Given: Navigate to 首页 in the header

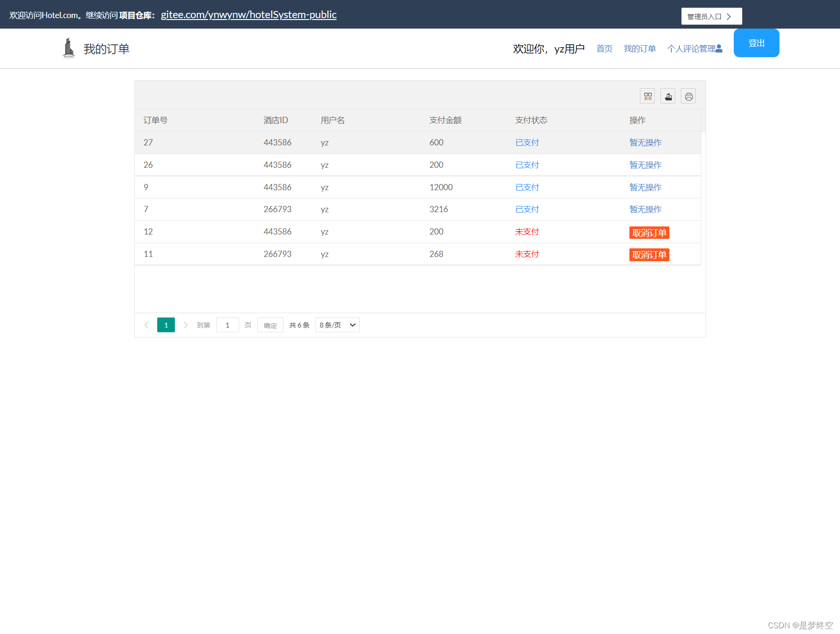Looking at the screenshot, I should click(604, 49).
